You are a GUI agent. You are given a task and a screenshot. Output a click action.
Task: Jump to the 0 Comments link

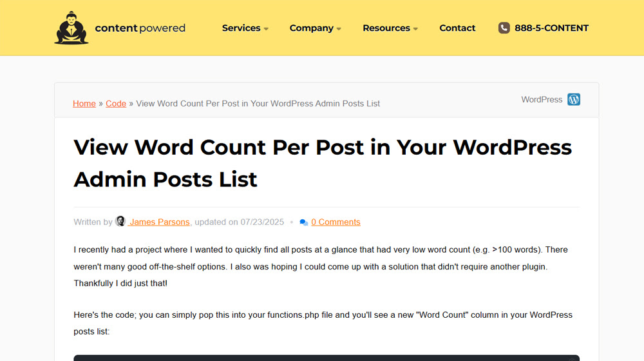click(x=336, y=222)
